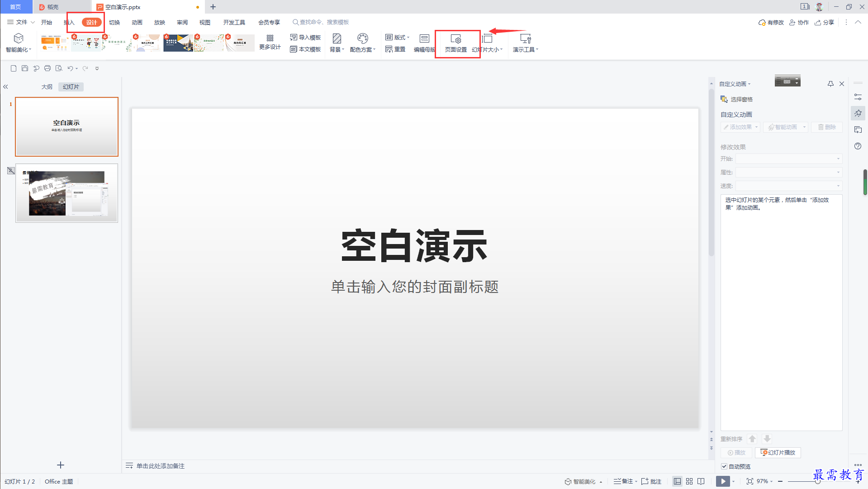This screenshot has height=489, width=868.
Task: Select the dark city design template thumbnail
Action: coord(178,43)
